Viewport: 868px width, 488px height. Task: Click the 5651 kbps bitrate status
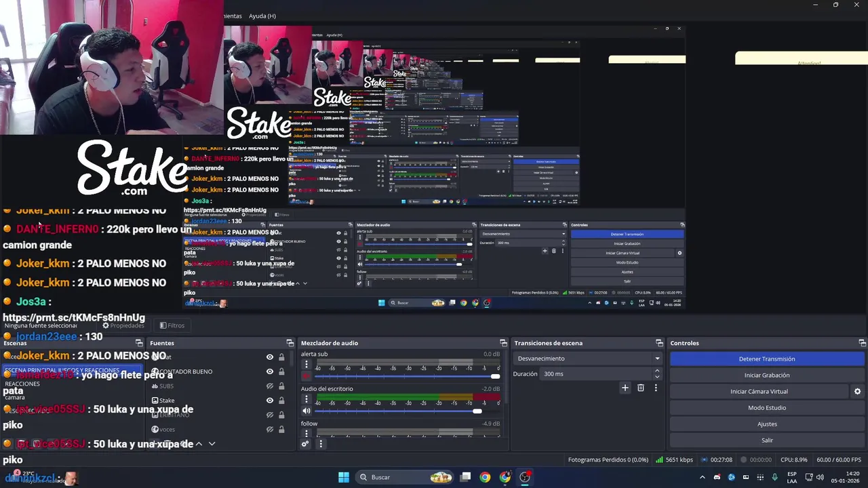[674, 460]
